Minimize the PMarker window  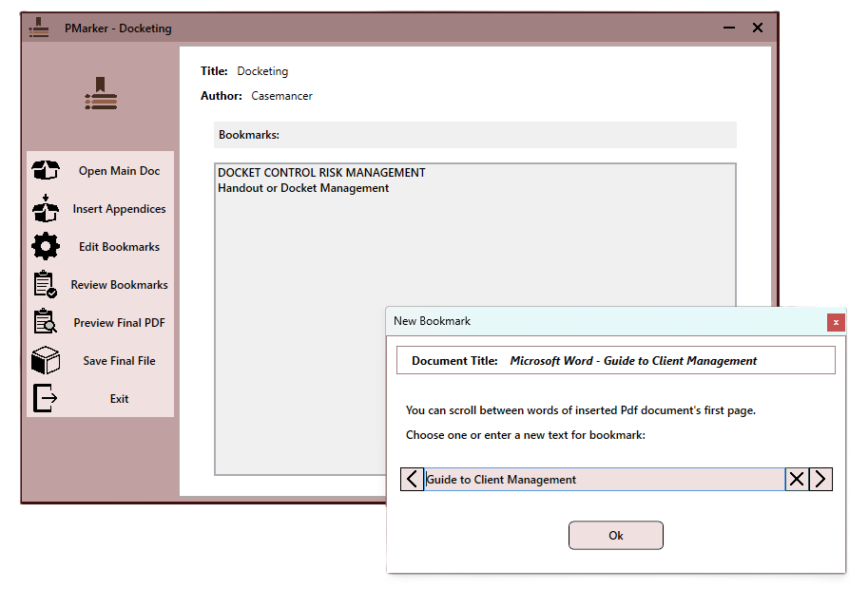(x=729, y=28)
